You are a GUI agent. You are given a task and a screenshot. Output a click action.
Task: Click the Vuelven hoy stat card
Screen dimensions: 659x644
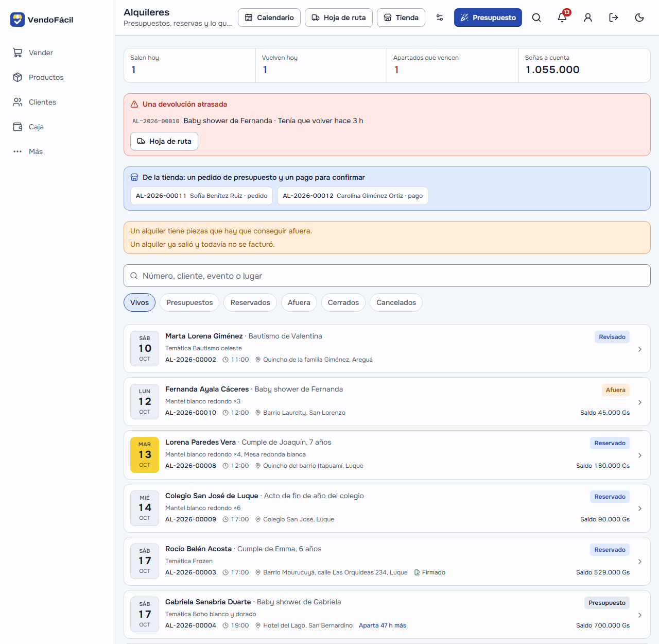click(321, 65)
